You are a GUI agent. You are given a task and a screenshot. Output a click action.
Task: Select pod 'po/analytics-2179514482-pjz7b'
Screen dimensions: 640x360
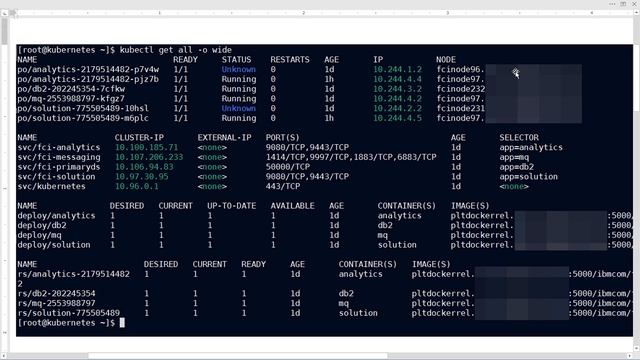88,79
